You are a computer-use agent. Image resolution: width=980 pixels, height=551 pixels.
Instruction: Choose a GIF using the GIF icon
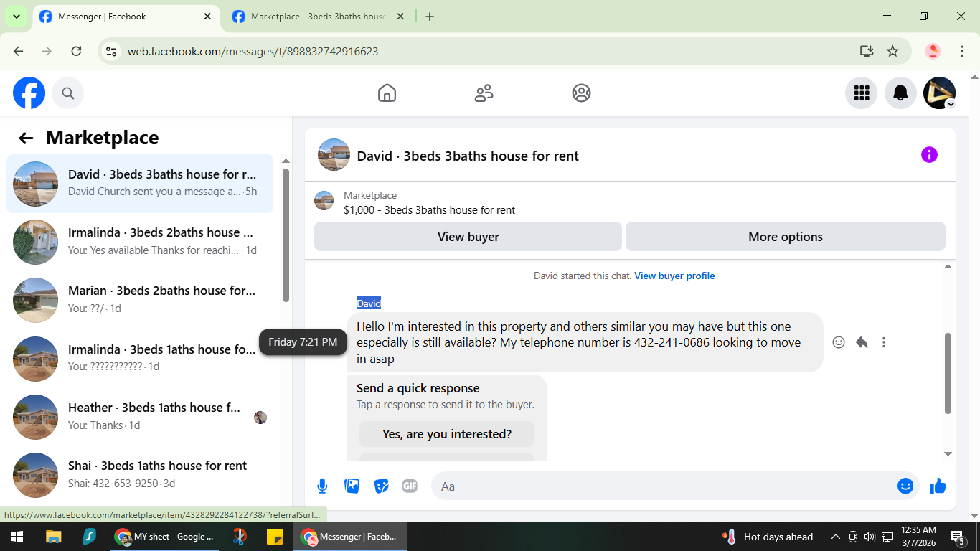pos(410,486)
